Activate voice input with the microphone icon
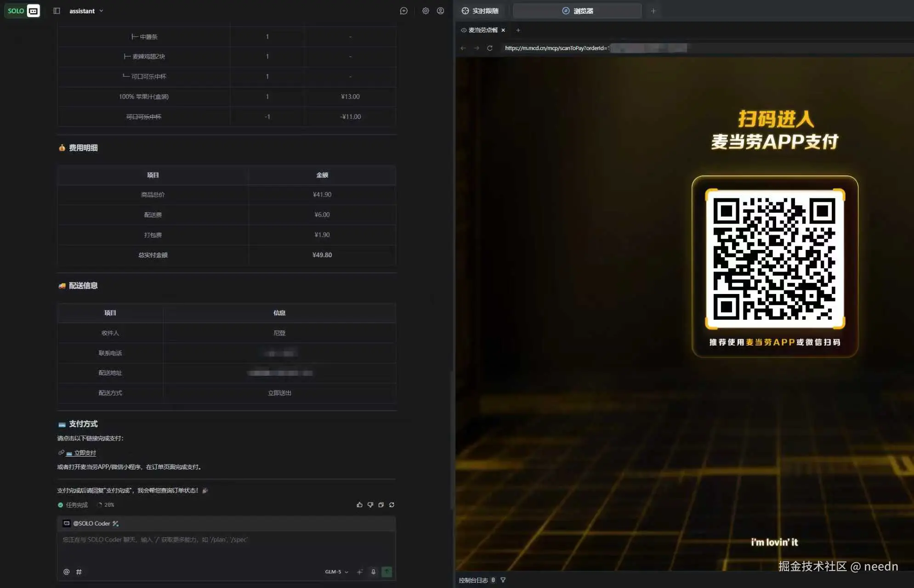914x588 pixels. (x=373, y=571)
